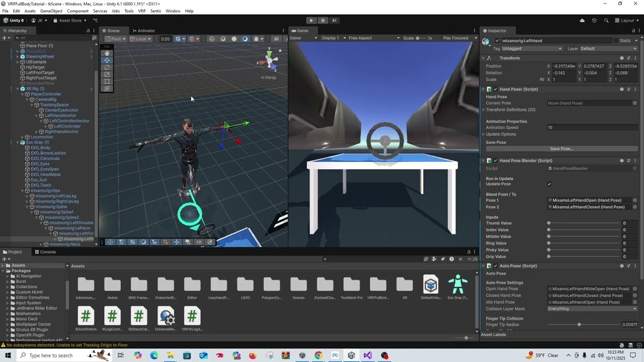Open the Pivot handle position dropdown
The width and height of the screenshot is (644, 362).
click(x=115, y=39)
